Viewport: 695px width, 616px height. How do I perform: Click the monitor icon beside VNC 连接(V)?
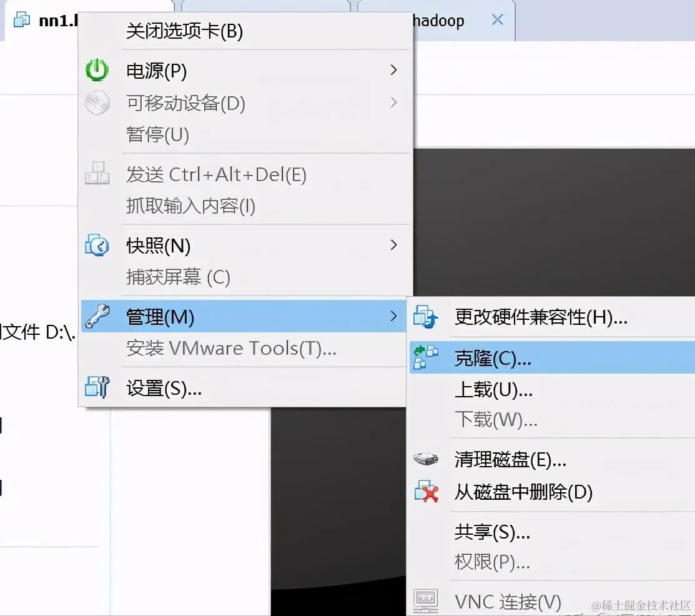[426, 600]
